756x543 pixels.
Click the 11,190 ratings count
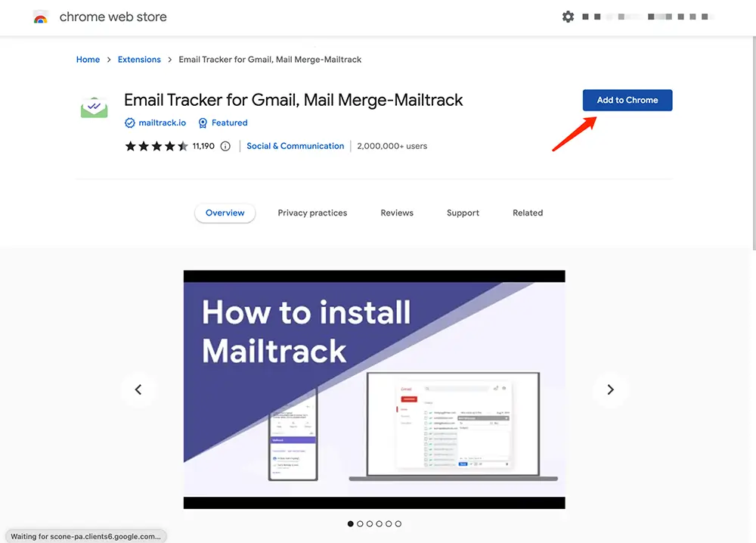coord(203,146)
